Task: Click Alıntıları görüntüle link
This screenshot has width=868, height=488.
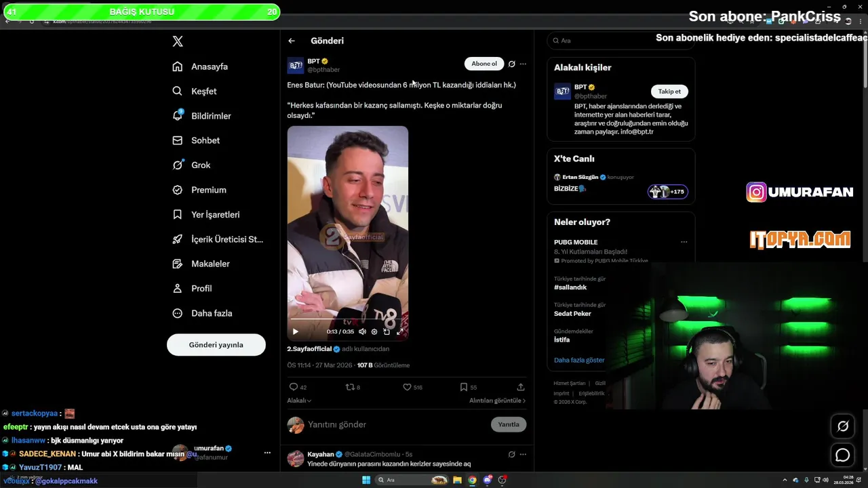Action: click(498, 401)
